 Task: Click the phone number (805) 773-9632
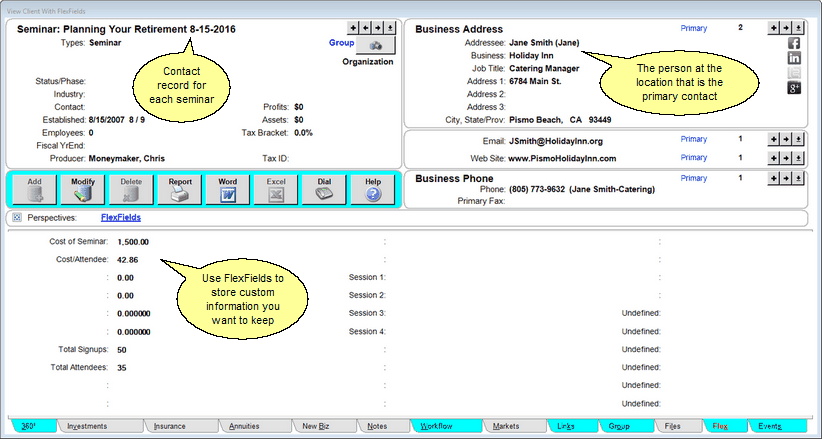[x=537, y=189]
